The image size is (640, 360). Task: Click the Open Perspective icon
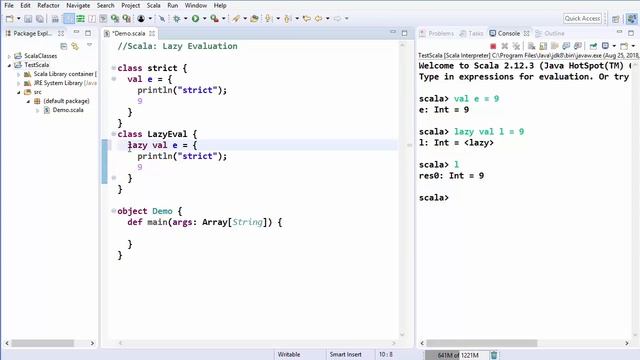tap(616, 19)
